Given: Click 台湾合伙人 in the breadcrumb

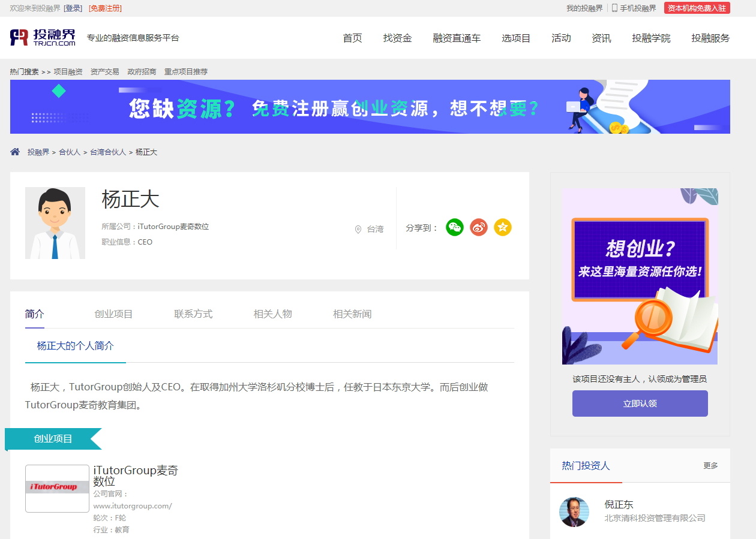Looking at the screenshot, I should point(108,152).
